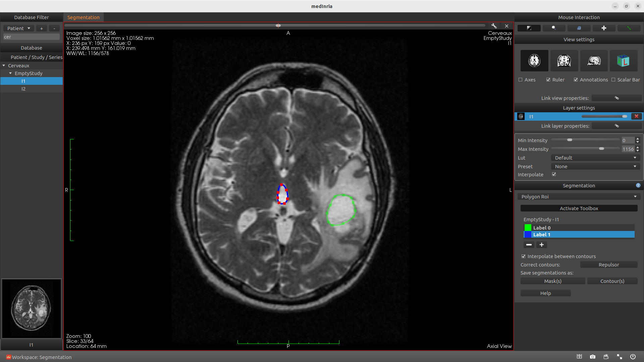
Task: Increase Min Intensity with up arrow
Action: 638,139
